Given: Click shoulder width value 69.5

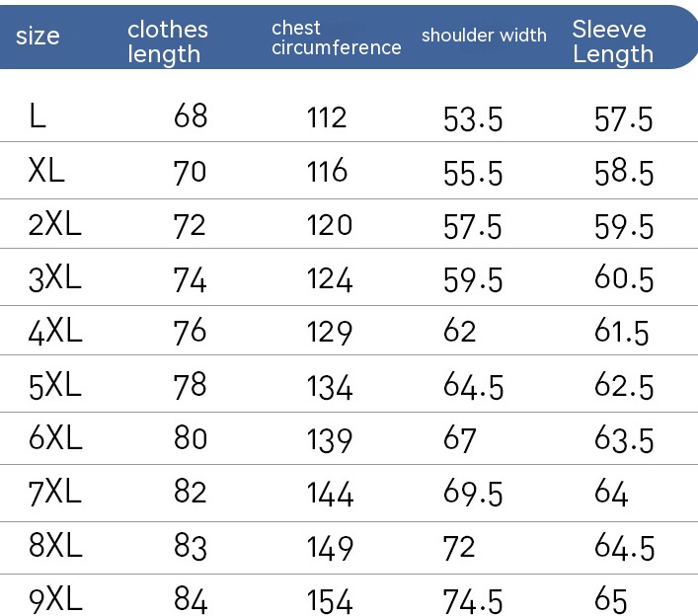Looking at the screenshot, I should pyautogui.click(x=473, y=493).
